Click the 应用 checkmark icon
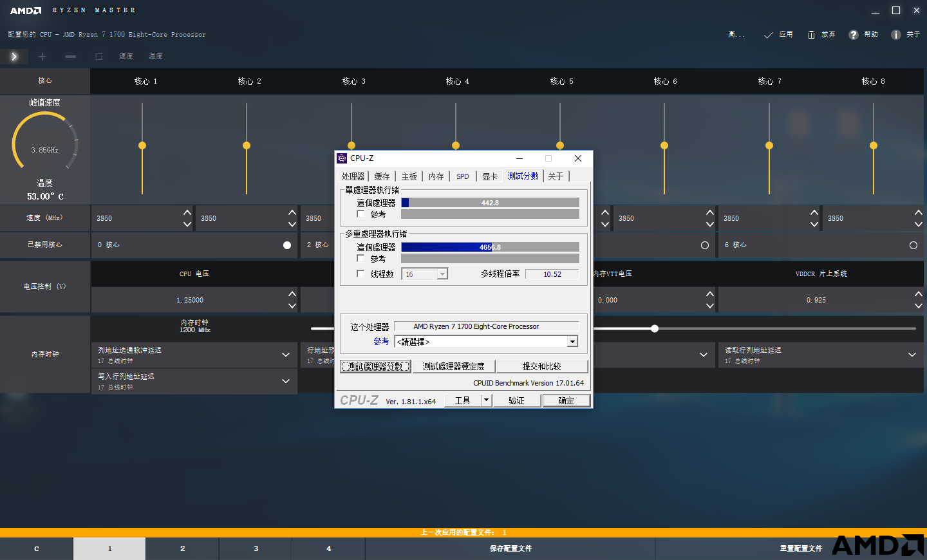 click(768, 35)
